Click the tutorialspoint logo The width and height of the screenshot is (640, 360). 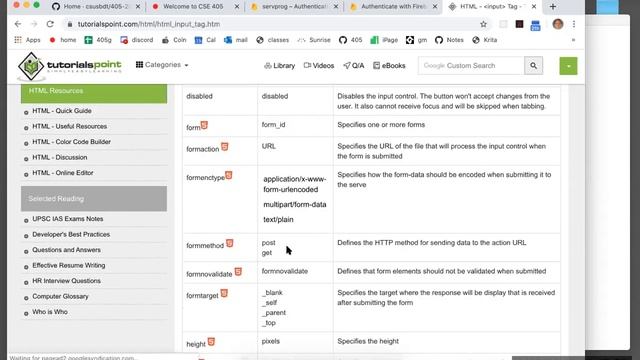[x=69, y=66]
